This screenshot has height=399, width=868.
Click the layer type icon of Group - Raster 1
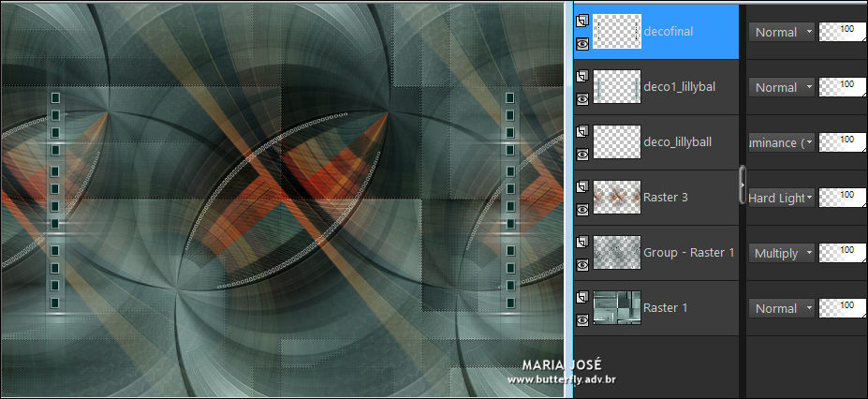(581, 243)
